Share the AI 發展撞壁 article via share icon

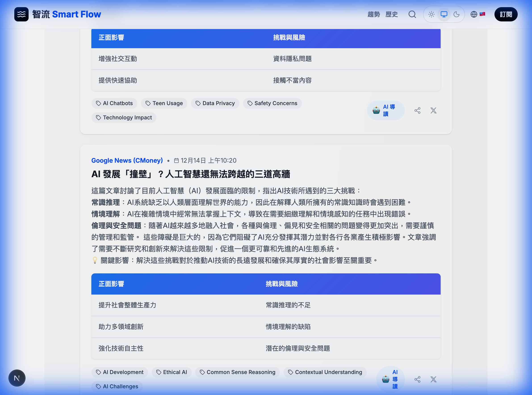pyautogui.click(x=417, y=379)
